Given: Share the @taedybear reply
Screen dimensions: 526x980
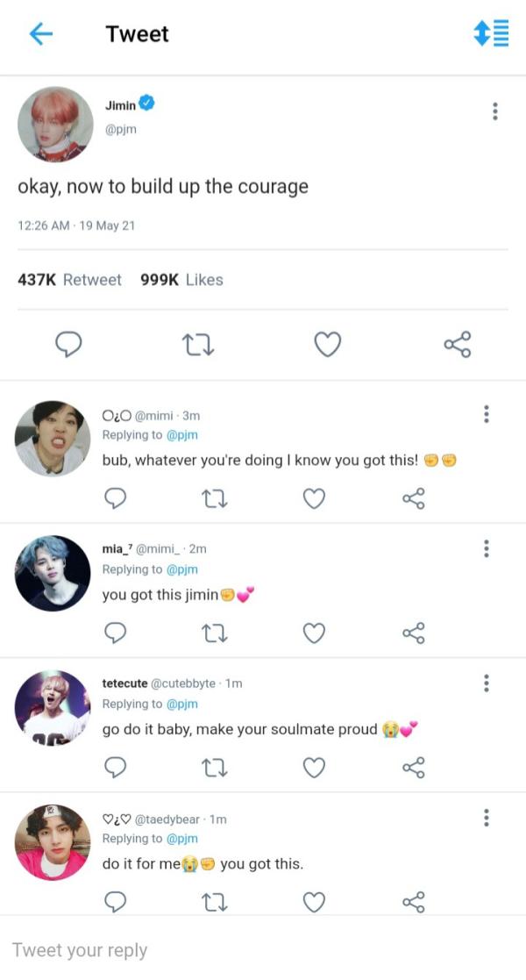Looking at the screenshot, I should (414, 901).
